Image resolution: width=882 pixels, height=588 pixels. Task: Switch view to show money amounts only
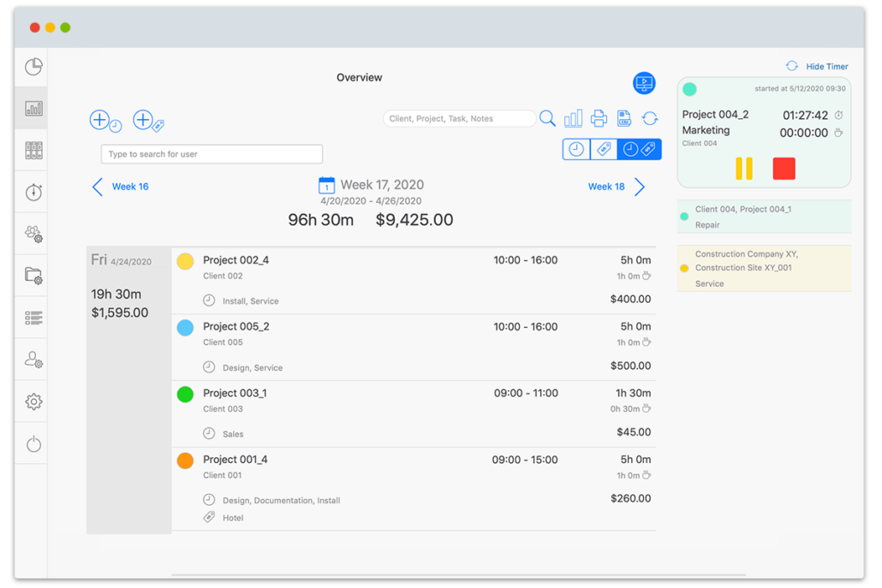tap(603, 149)
